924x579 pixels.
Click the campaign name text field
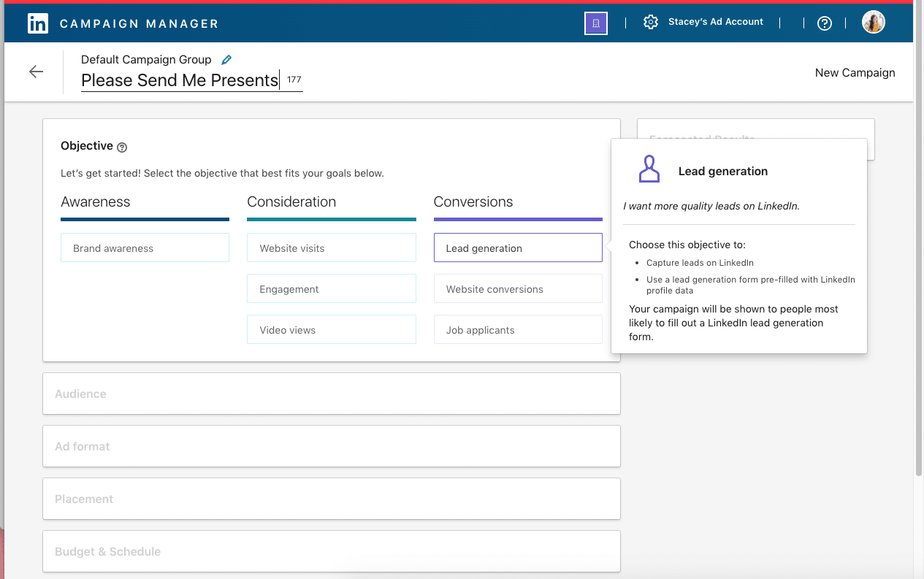tap(180, 80)
